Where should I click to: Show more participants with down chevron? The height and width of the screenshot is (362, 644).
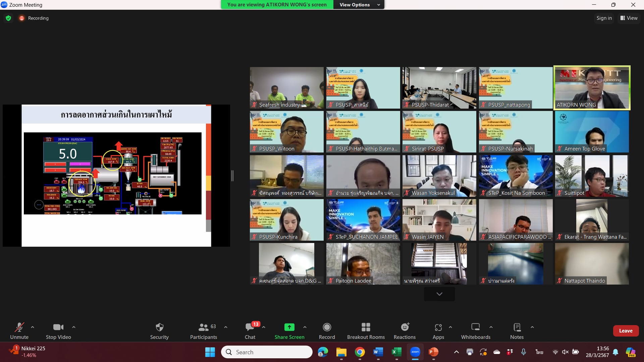[x=439, y=294]
